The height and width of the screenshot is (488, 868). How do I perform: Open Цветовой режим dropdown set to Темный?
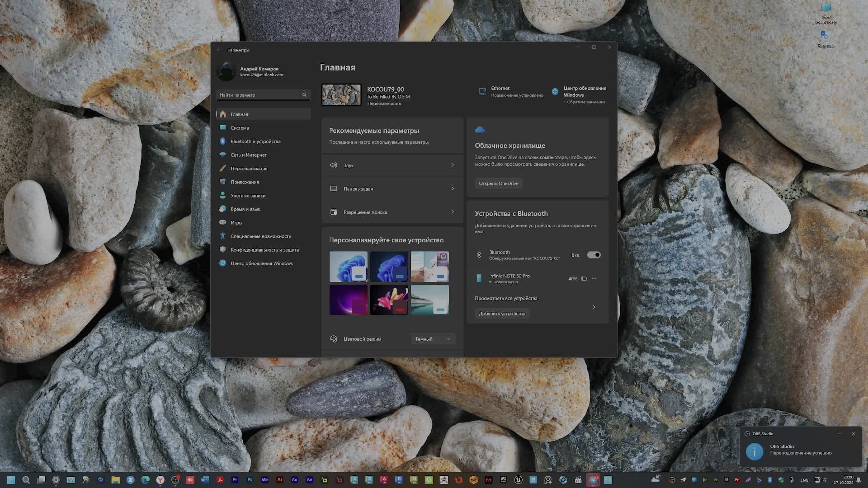click(x=433, y=339)
